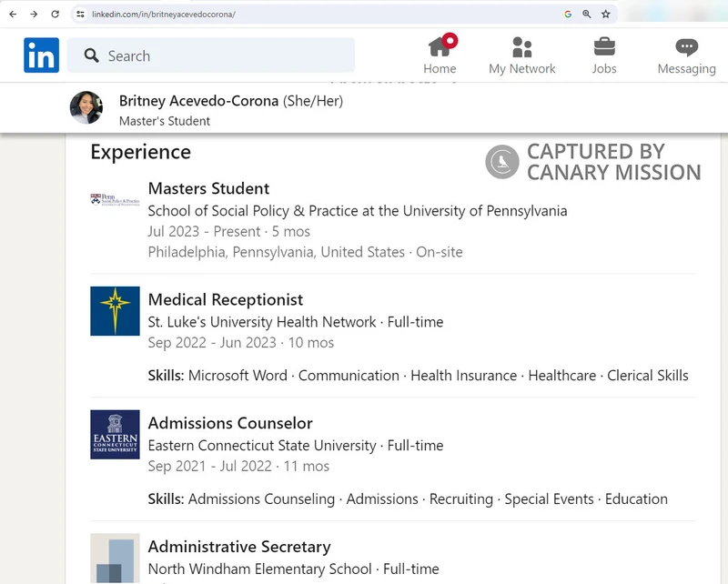Open Britney Acevedo-Corona name link
This screenshot has width=728, height=584.
[198, 101]
